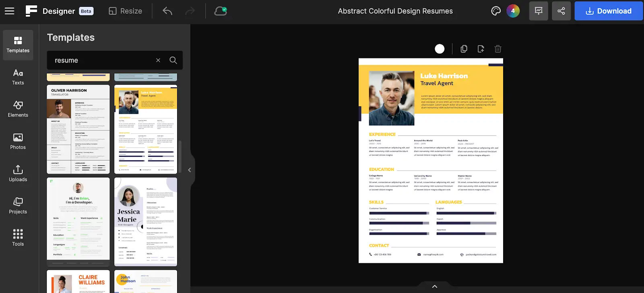This screenshot has height=293, width=644.
Task: Select the EXPERIENCE heading on canvas
Action: tap(382, 134)
